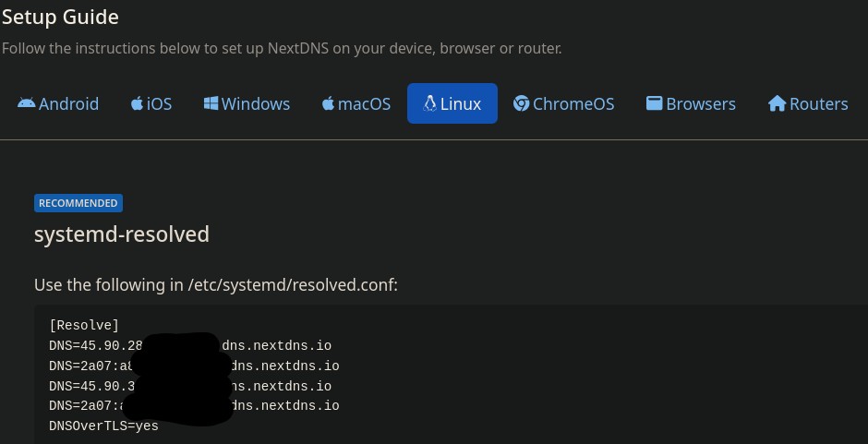Open the ChromeOS tab
This screenshot has width=868, height=444.
click(573, 103)
